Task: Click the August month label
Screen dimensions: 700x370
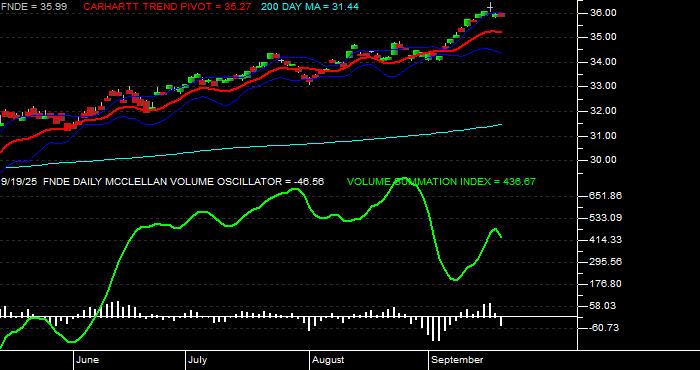Action: (328, 360)
